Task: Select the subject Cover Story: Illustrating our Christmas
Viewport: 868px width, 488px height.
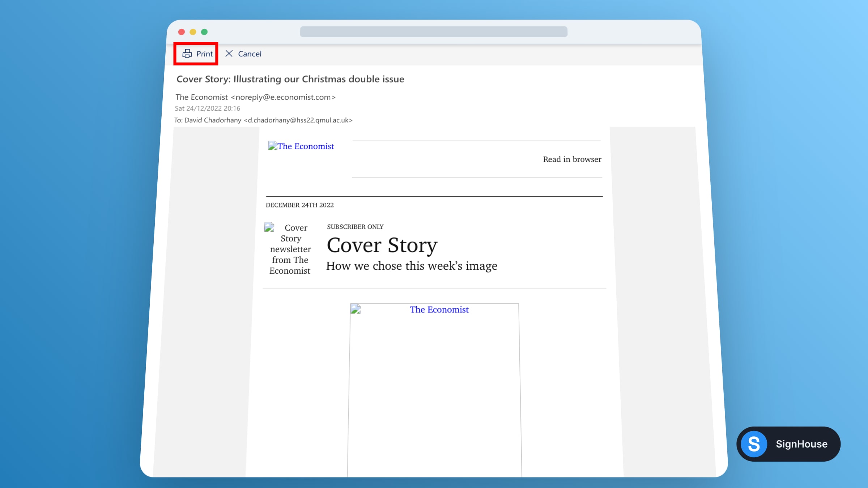Action: tap(290, 79)
